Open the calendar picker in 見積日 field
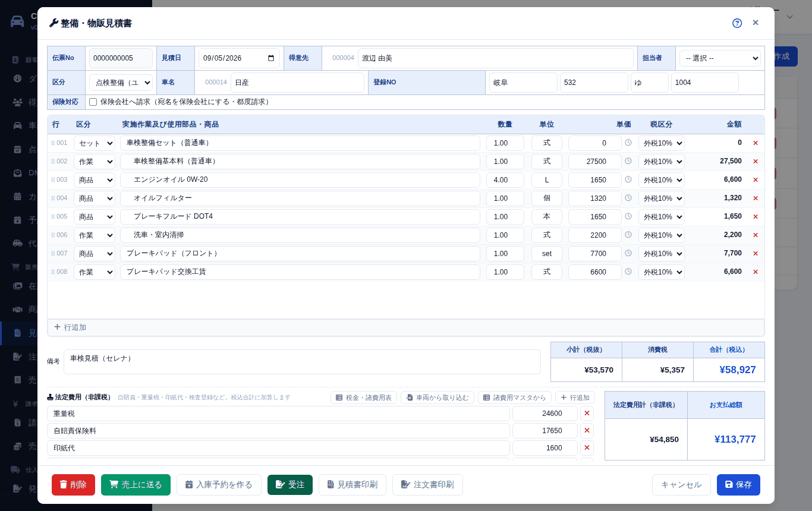 tap(271, 58)
